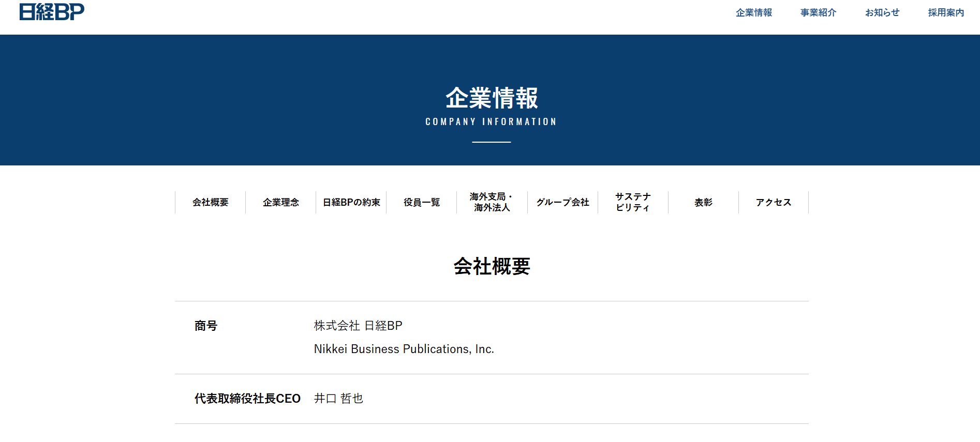The width and height of the screenshot is (980, 442).
Task: Open the 事業紹介 top menu
Action: point(818,12)
